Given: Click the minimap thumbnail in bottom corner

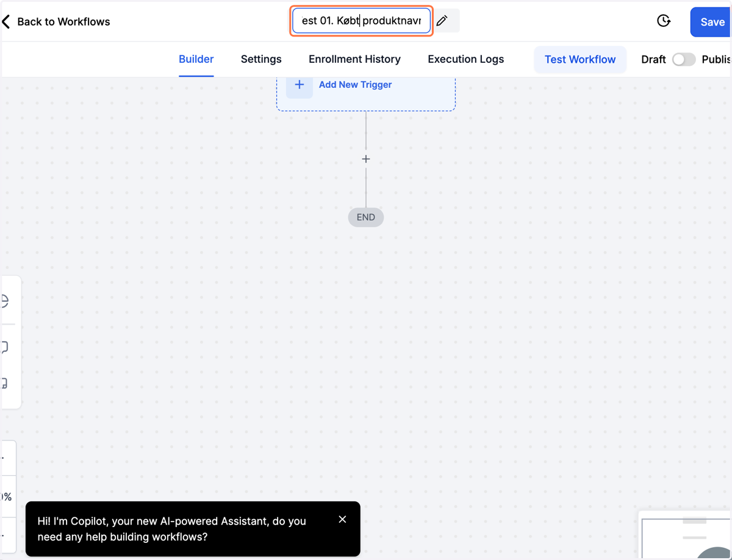Looking at the screenshot, I should pyautogui.click(x=686, y=536).
